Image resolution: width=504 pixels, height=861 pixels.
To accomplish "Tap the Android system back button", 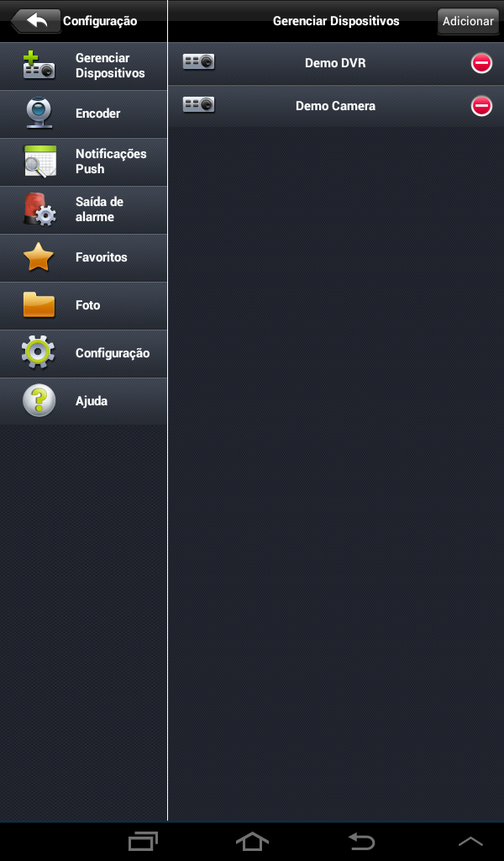I will (x=361, y=841).
